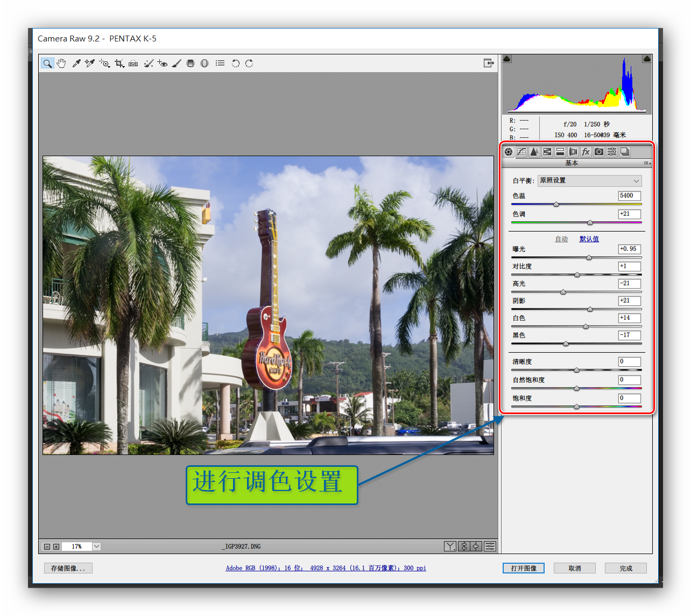Select the Crop tool
Screen dimensions: 691x616
[119, 63]
